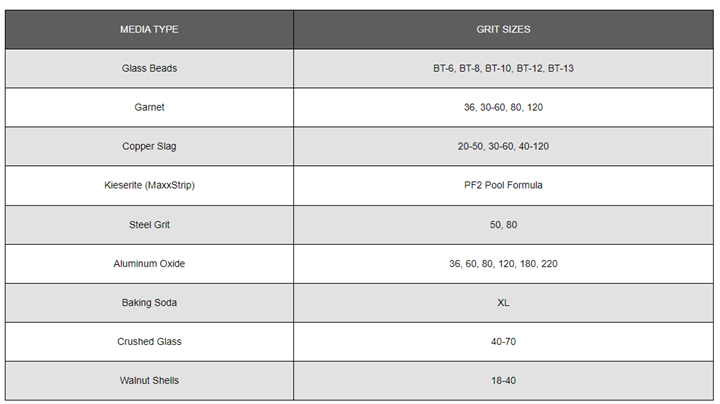Click BT-6, BT-8, BT-10 grit sizes text

tap(503, 68)
